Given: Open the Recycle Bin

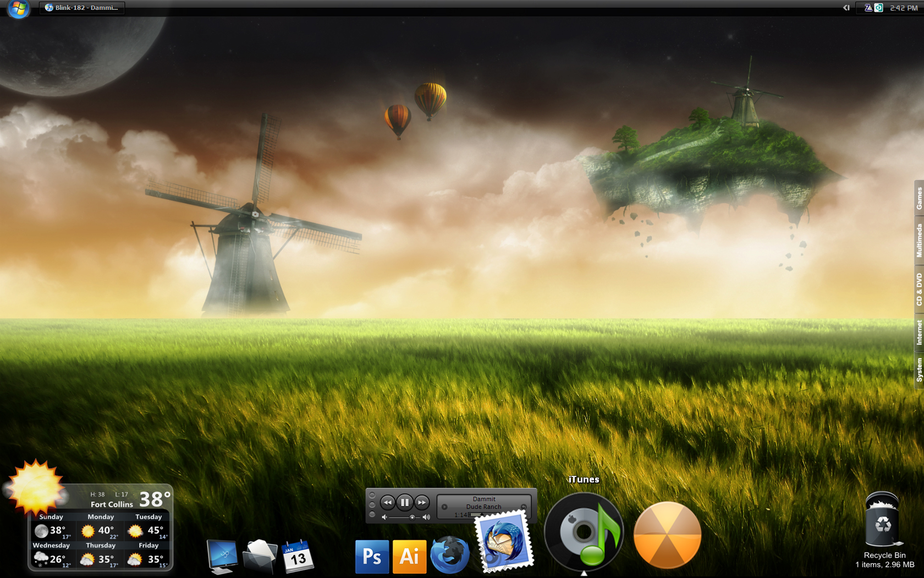Looking at the screenshot, I should coord(883,520).
